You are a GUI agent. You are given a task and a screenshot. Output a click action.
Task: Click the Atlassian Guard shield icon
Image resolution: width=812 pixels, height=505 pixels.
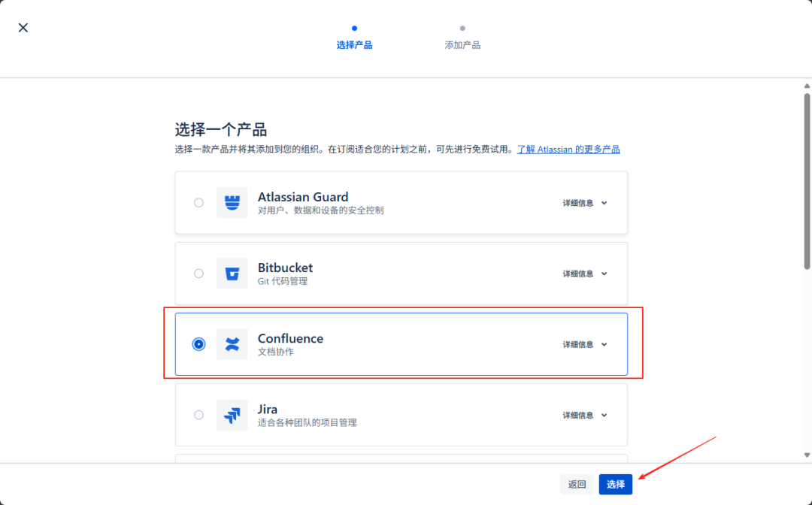(x=232, y=202)
